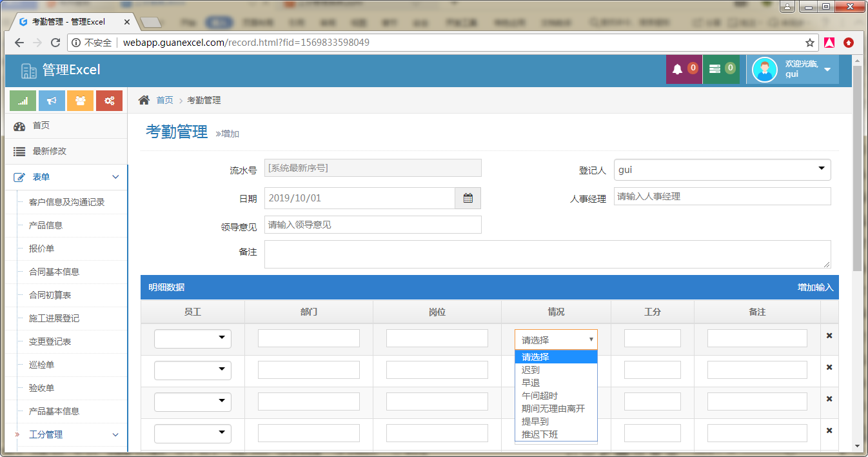This screenshot has height=457, width=868.
Task: Close the 考勤管理 browser tab
Action: coord(127,21)
